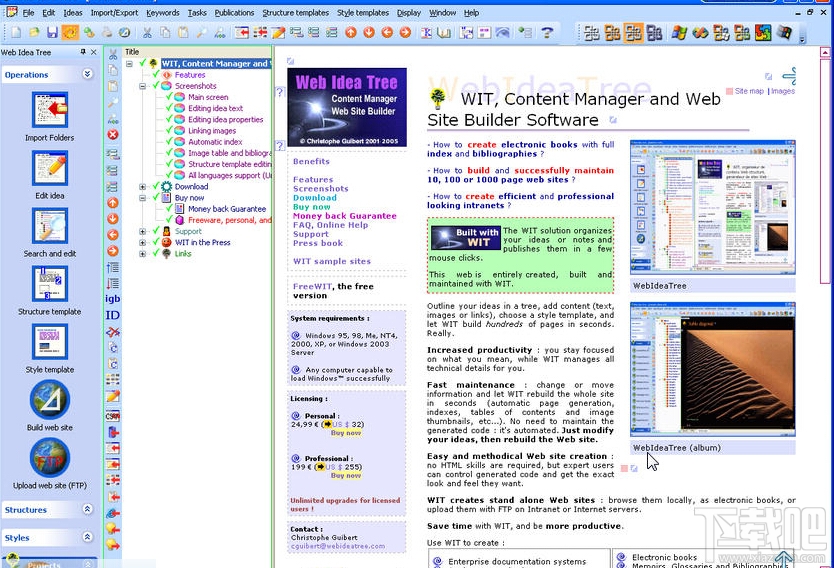Toggle the checkmark beside Links tree item

(156, 253)
